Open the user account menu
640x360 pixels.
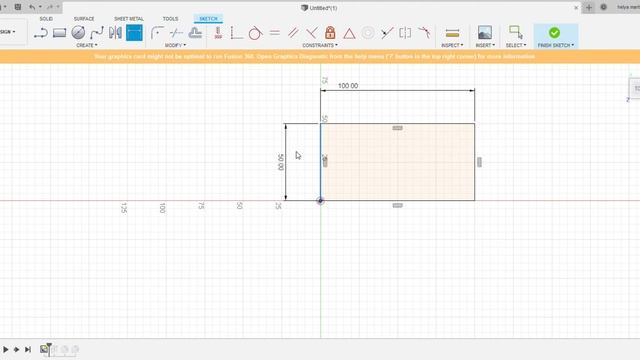[628, 7]
